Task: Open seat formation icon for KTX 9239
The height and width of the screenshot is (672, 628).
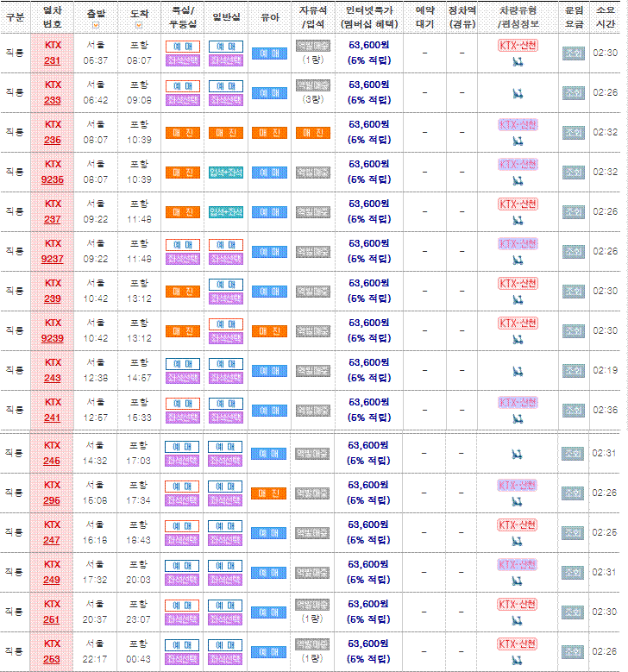Action: click(518, 340)
